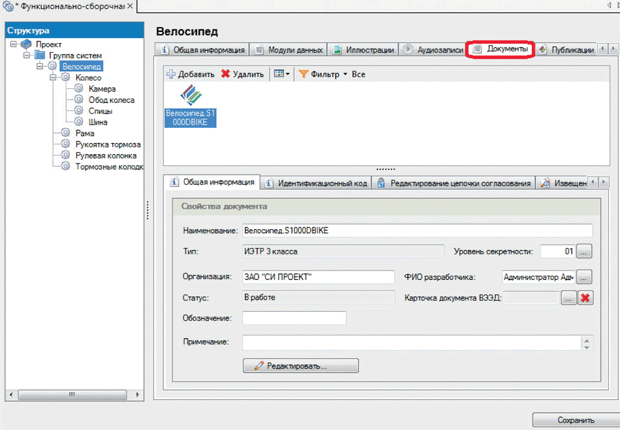This screenshot has height=430, width=620.
Task: Click the Редактировать button
Action: 301,366
